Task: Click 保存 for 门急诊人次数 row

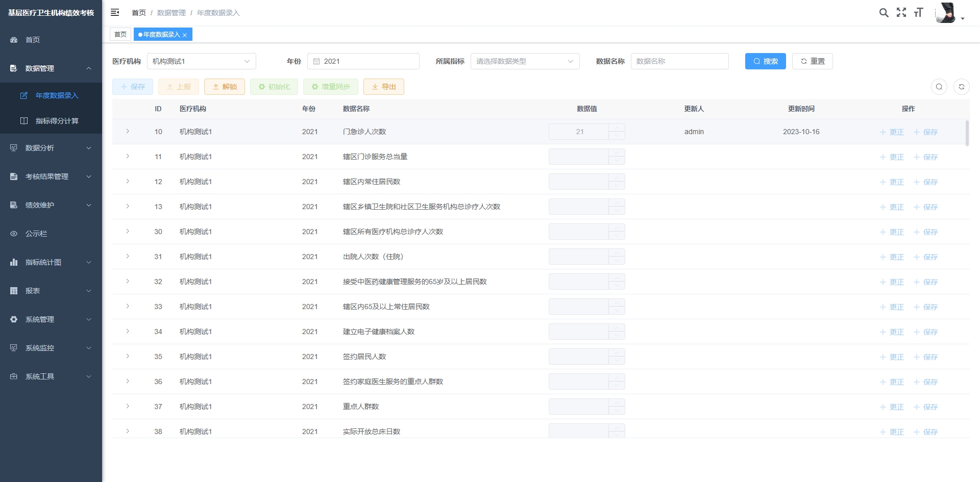Action: [925, 132]
